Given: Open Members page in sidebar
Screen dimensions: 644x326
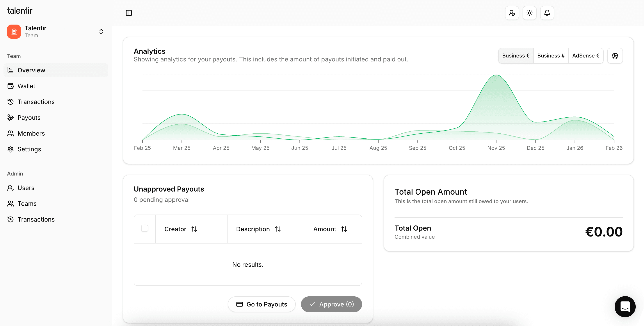Looking at the screenshot, I should (31, 133).
